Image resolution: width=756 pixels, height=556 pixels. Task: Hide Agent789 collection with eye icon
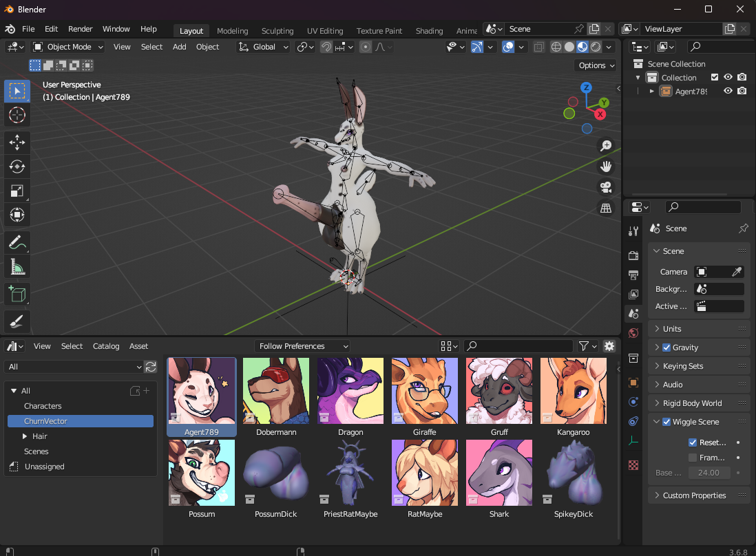click(728, 91)
